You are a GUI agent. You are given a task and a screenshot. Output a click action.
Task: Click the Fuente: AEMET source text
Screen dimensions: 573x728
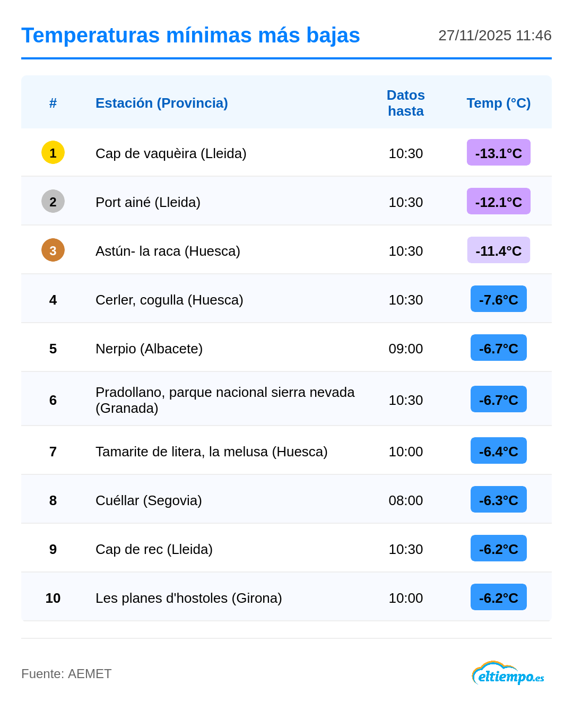click(x=66, y=674)
